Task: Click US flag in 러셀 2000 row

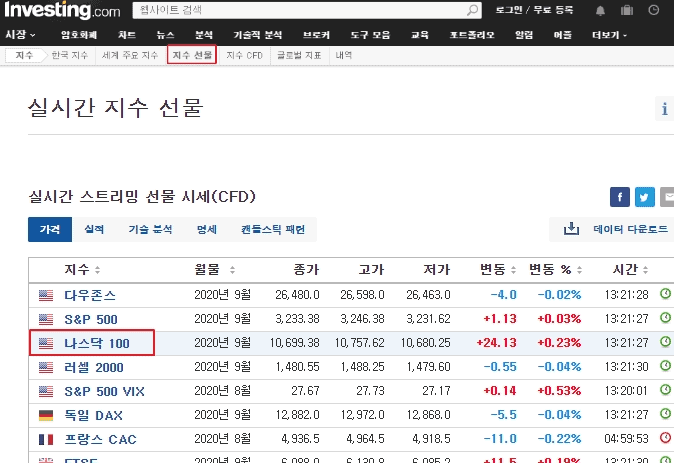Action: tap(46, 367)
